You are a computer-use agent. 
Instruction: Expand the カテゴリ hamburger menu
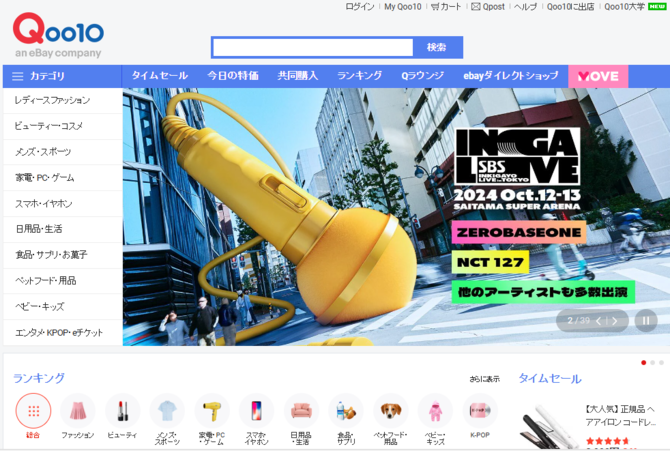(18, 76)
